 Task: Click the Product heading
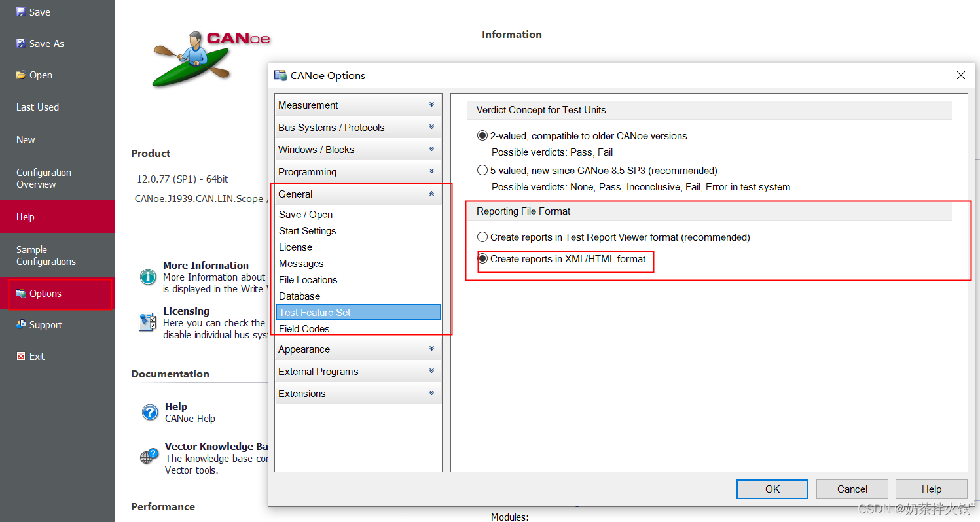151,154
